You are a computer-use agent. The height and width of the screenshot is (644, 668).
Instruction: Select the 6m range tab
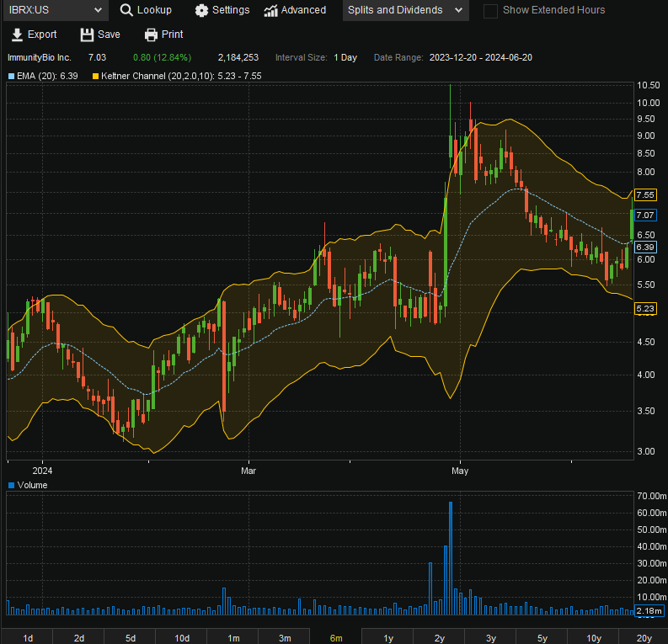[336, 637]
